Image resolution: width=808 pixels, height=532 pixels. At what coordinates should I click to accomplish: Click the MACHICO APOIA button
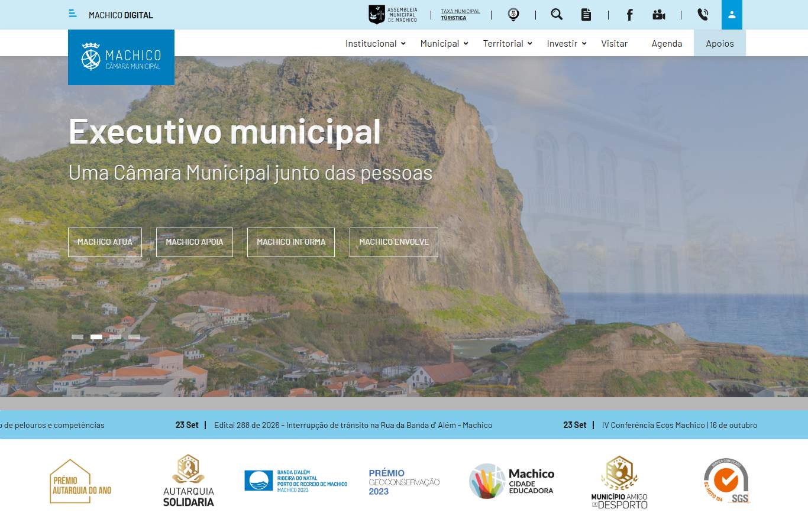tap(195, 242)
